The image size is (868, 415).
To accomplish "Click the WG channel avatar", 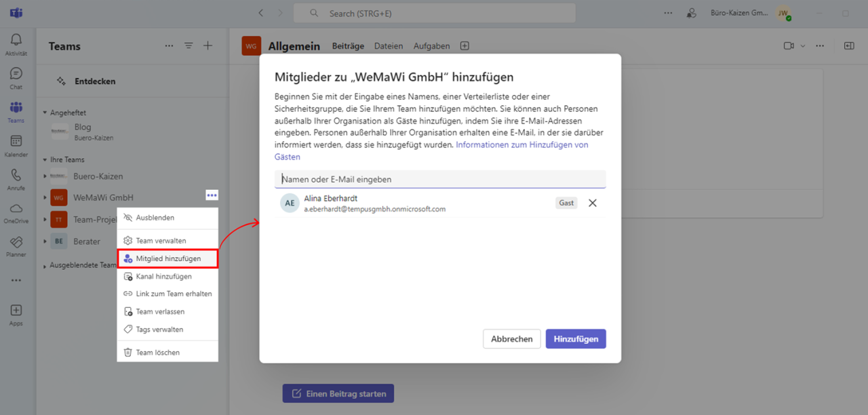I will [252, 46].
